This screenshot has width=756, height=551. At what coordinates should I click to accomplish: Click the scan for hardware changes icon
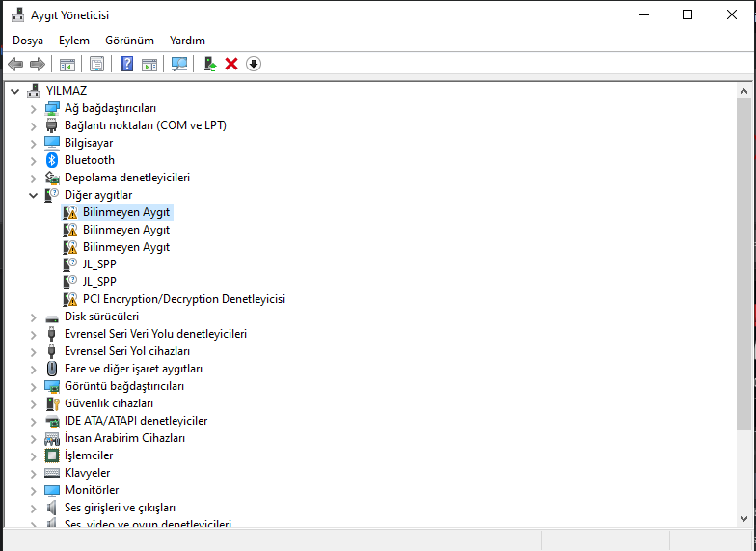(179, 64)
